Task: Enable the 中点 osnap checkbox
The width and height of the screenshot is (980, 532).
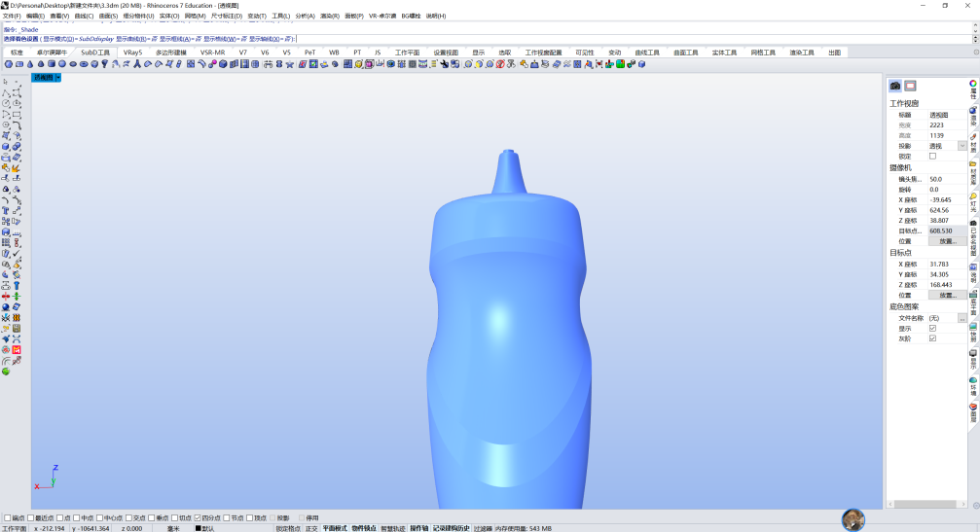Action: pos(76,517)
